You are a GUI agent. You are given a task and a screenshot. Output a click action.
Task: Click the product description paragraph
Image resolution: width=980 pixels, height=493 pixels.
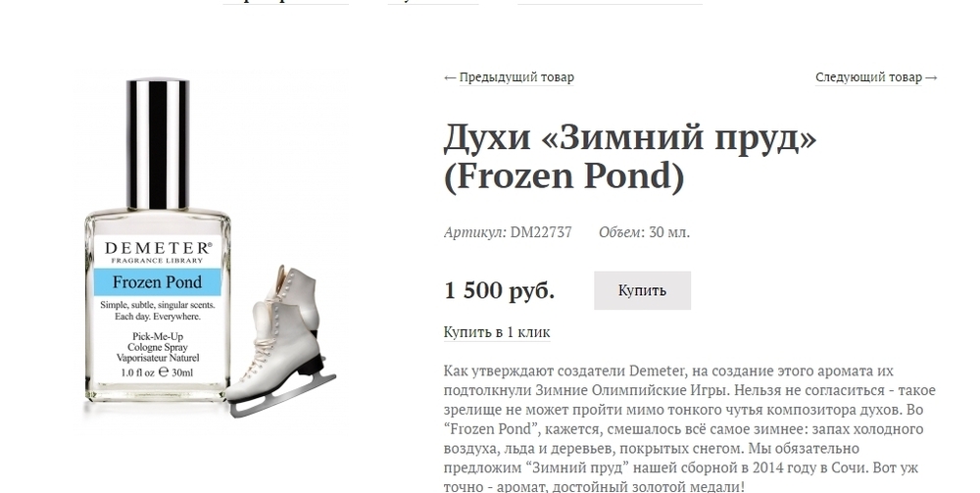coord(690,428)
